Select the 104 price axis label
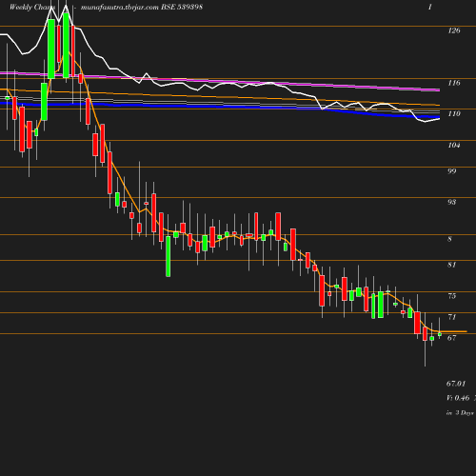 point(454,145)
